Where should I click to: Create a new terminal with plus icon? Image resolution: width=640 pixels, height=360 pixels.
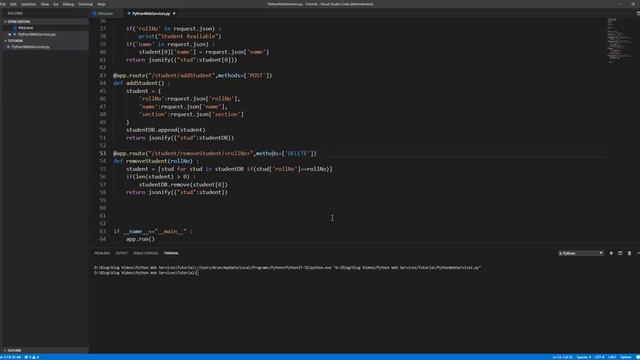click(611, 253)
